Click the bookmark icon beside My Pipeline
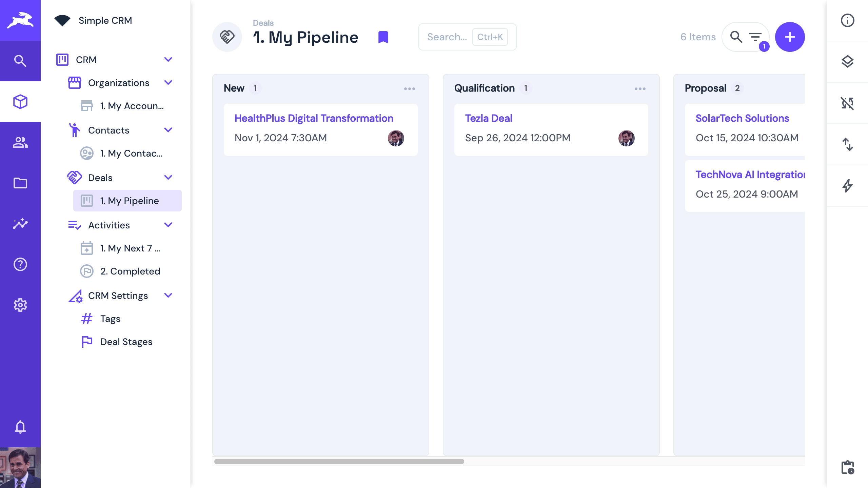Screen dimensions: 868x488 click(383, 37)
